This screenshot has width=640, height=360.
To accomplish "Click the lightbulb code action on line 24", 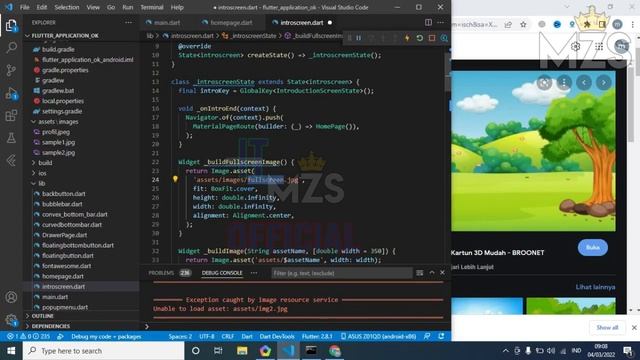I will click(x=175, y=179).
